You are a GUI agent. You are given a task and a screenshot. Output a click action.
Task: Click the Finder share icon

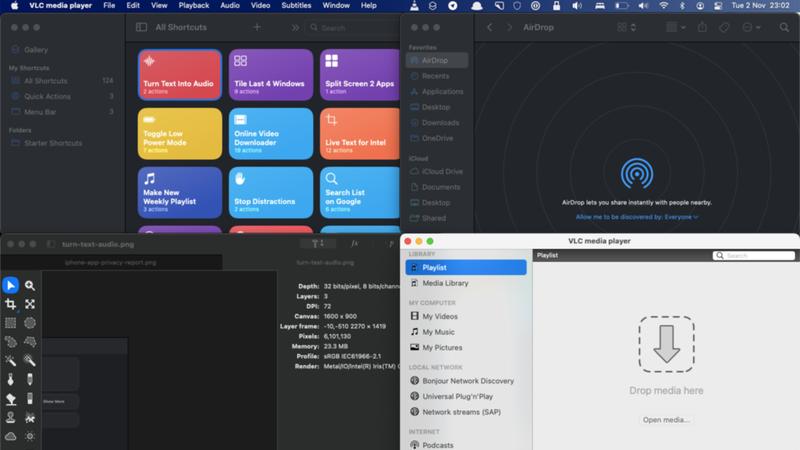tap(703, 28)
